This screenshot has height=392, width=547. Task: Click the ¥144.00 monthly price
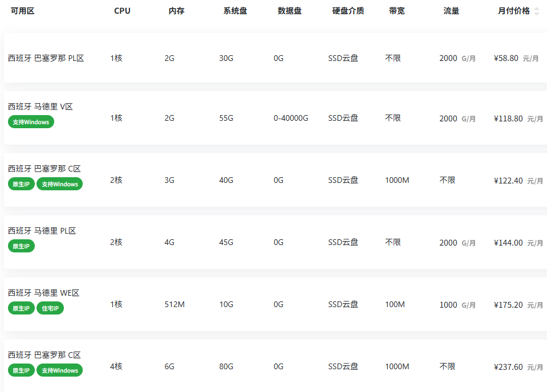coord(508,243)
